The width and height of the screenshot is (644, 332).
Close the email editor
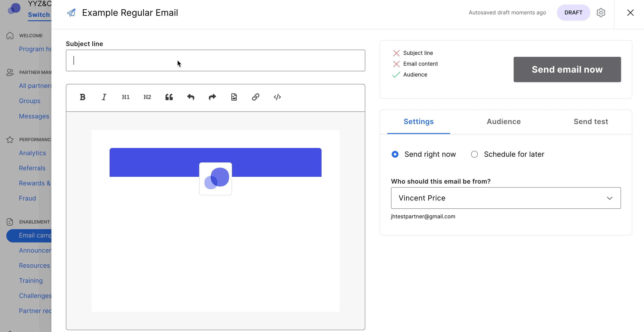coord(630,12)
